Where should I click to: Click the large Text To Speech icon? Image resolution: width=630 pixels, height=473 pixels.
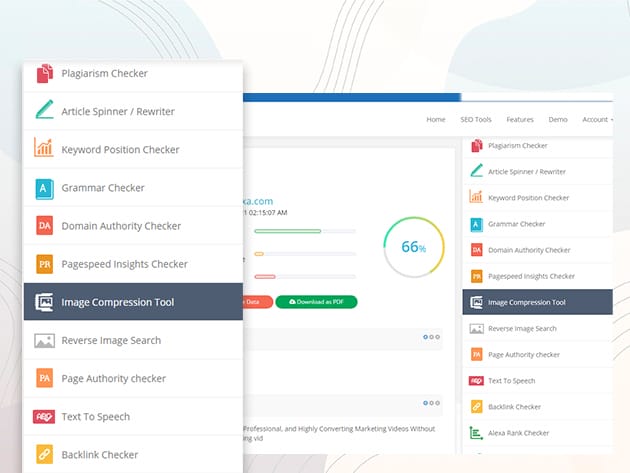[44, 417]
